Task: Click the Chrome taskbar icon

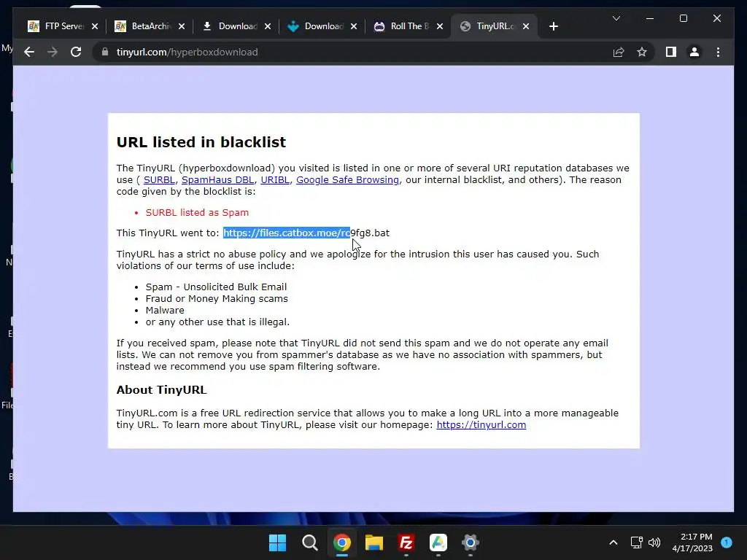Action: point(341,542)
